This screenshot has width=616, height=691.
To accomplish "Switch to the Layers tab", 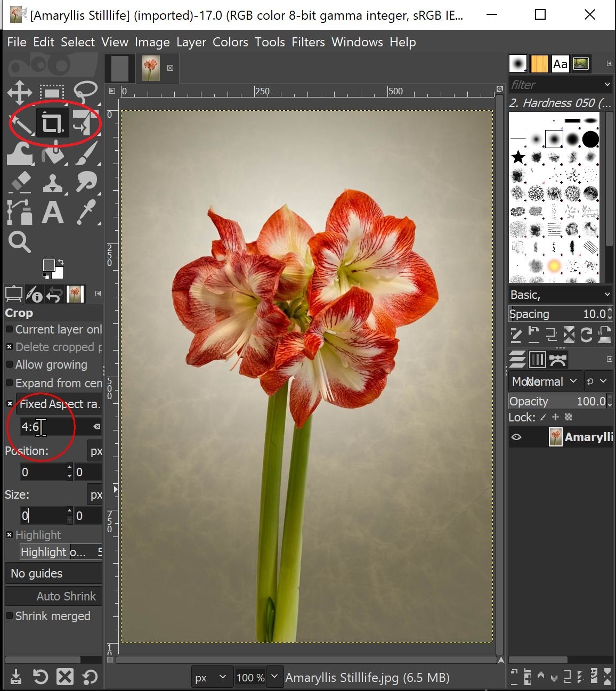I will [x=517, y=360].
